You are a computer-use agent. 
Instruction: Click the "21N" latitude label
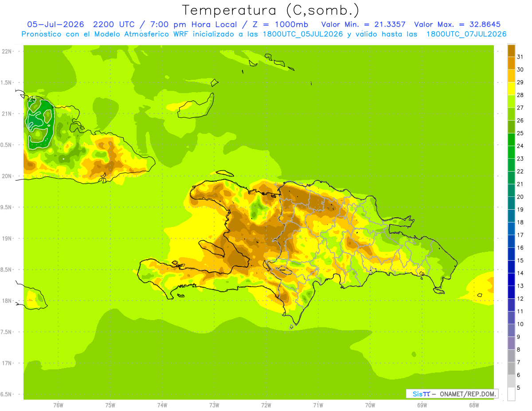(x=7, y=114)
